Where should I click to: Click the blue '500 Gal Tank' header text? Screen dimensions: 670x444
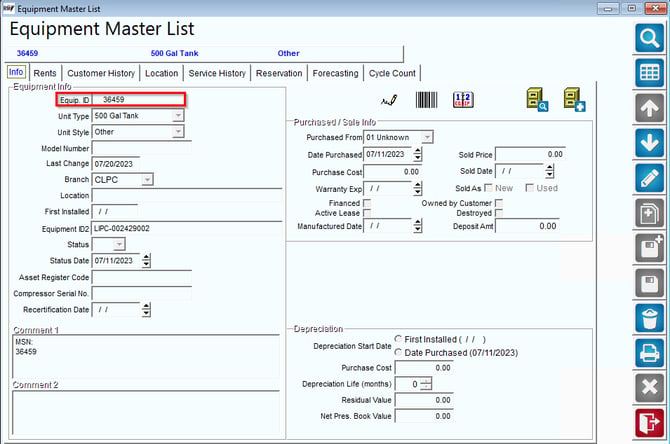pos(174,53)
